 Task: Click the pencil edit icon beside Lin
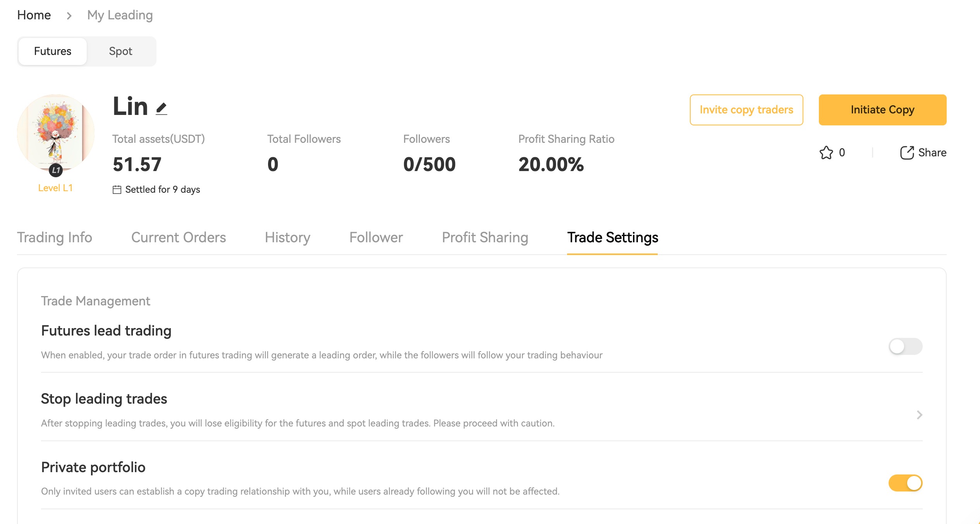pos(162,109)
